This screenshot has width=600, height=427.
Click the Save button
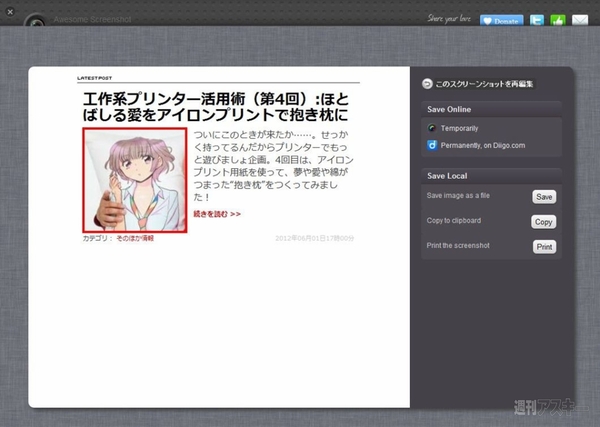tap(544, 197)
